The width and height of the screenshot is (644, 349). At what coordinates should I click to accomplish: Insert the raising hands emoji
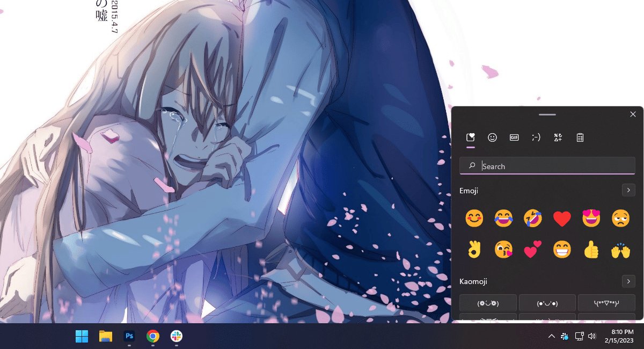620,250
